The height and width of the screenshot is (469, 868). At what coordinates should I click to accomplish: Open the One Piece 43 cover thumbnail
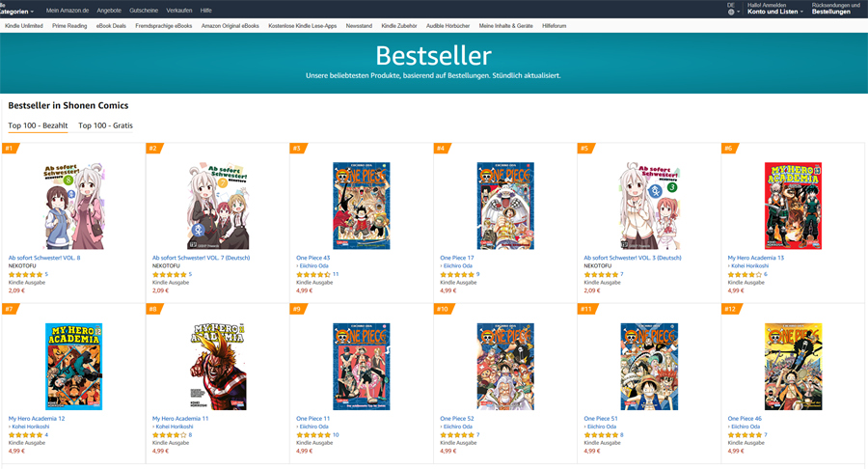362,206
